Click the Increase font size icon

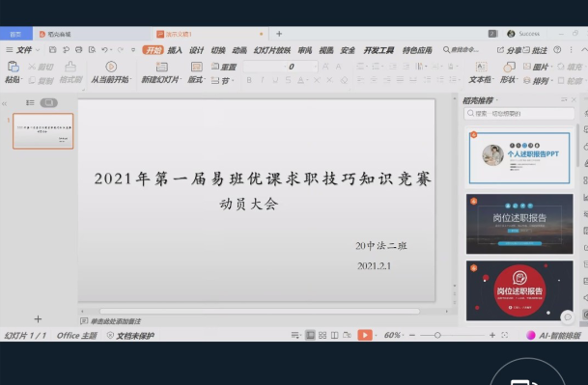pos(325,67)
